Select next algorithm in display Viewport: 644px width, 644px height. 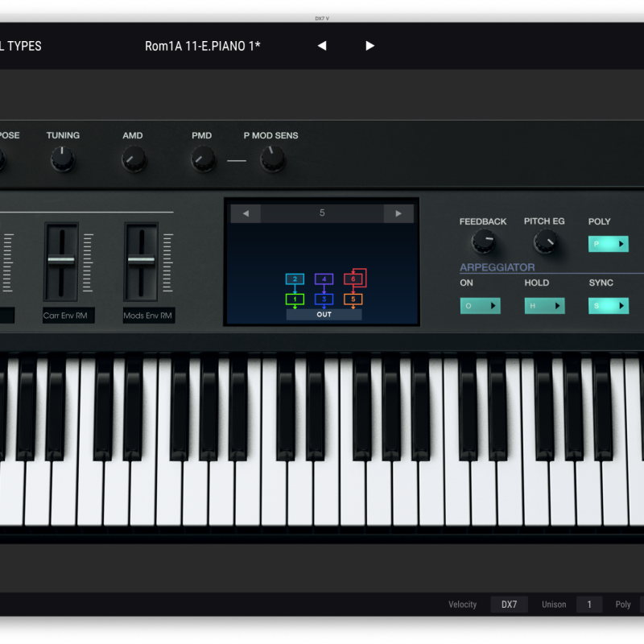pos(398,213)
